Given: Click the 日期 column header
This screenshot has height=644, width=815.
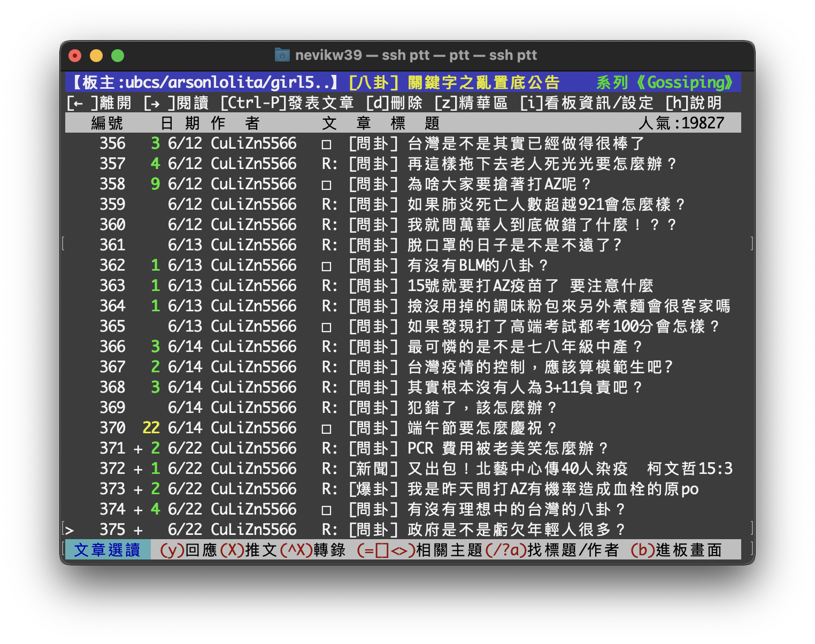Looking at the screenshot, I should pos(180,123).
